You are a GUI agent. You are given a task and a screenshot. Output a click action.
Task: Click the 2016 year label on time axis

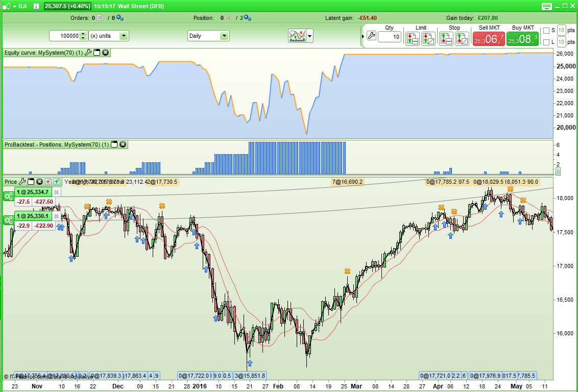(x=200, y=386)
